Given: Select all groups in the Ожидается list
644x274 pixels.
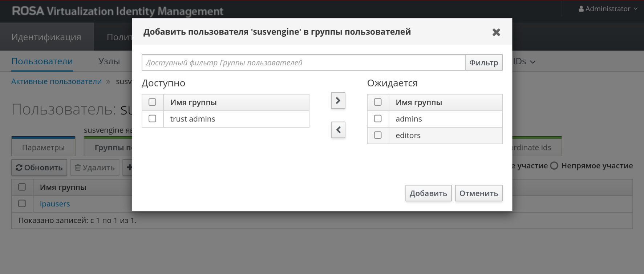Looking at the screenshot, I should [x=378, y=102].
